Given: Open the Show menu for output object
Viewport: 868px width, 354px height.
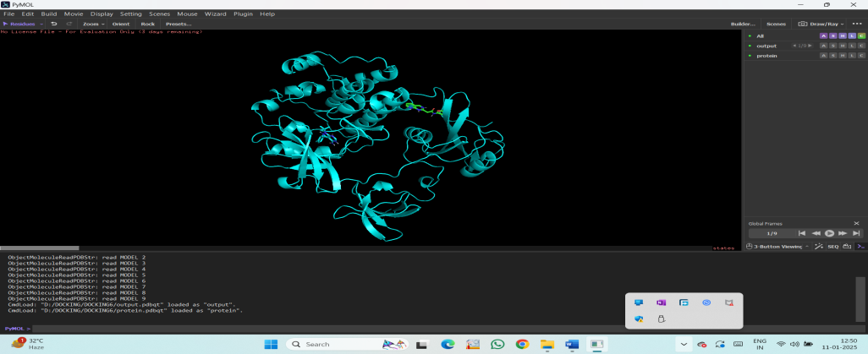Looking at the screenshot, I should pyautogui.click(x=832, y=46).
